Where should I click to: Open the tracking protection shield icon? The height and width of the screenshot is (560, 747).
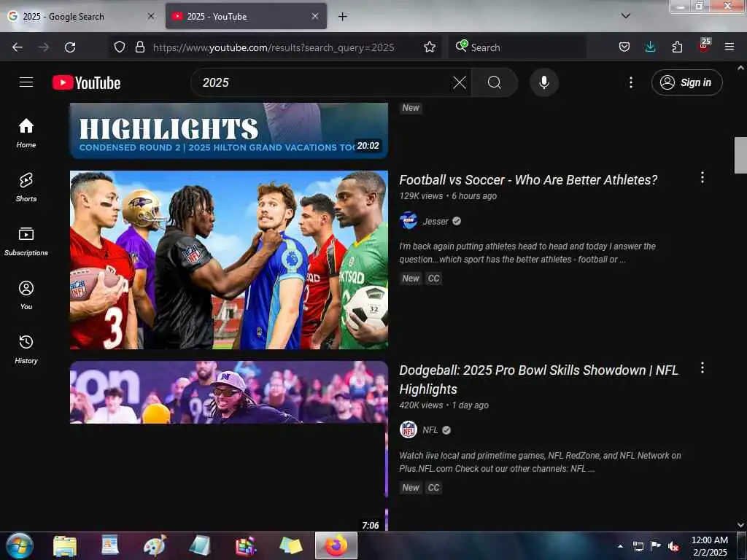coord(120,47)
